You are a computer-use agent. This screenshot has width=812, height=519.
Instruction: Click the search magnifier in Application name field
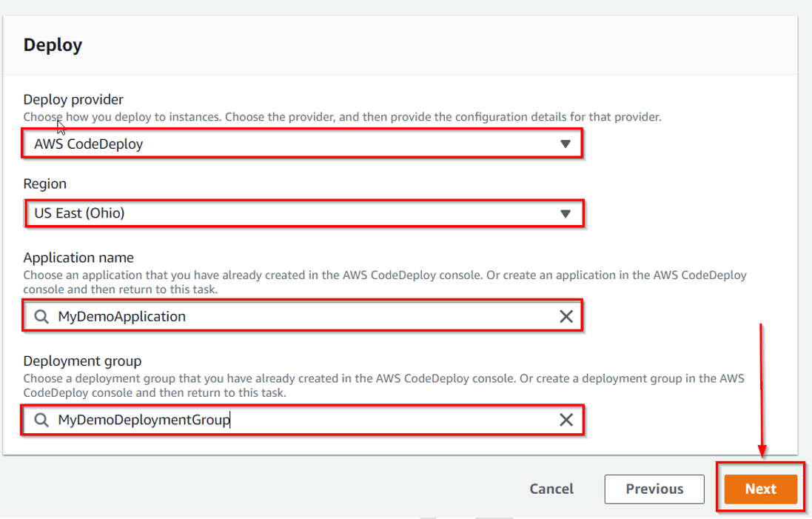[41, 316]
